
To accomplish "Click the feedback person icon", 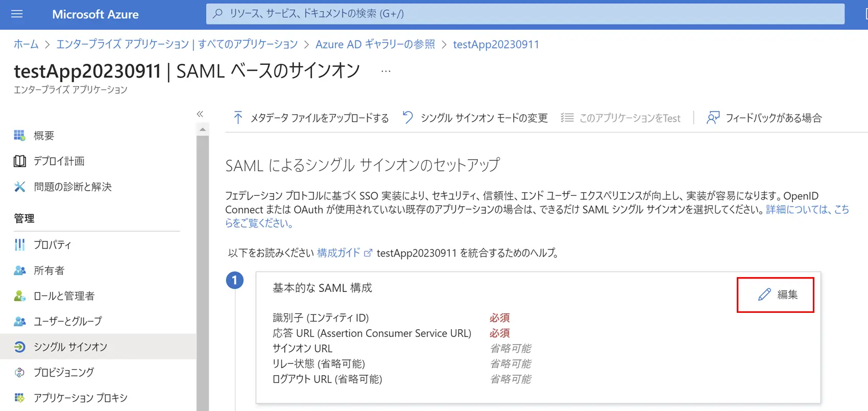I will click(x=713, y=118).
